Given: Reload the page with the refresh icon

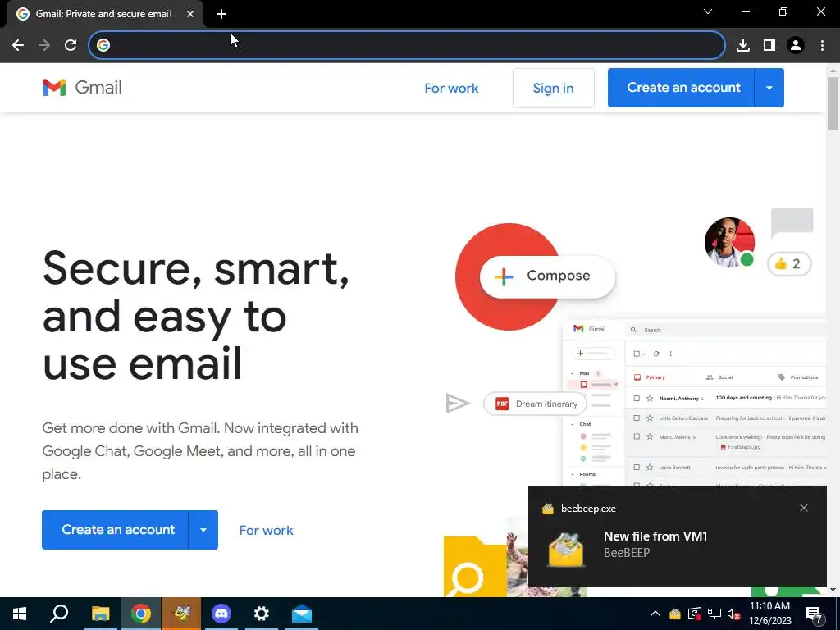Looking at the screenshot, I should 71,45.
